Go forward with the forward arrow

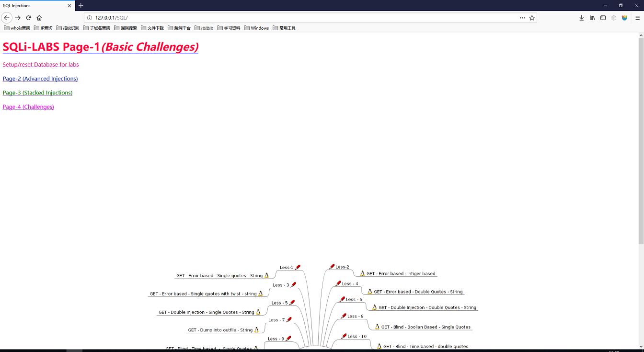pos(18,18)
